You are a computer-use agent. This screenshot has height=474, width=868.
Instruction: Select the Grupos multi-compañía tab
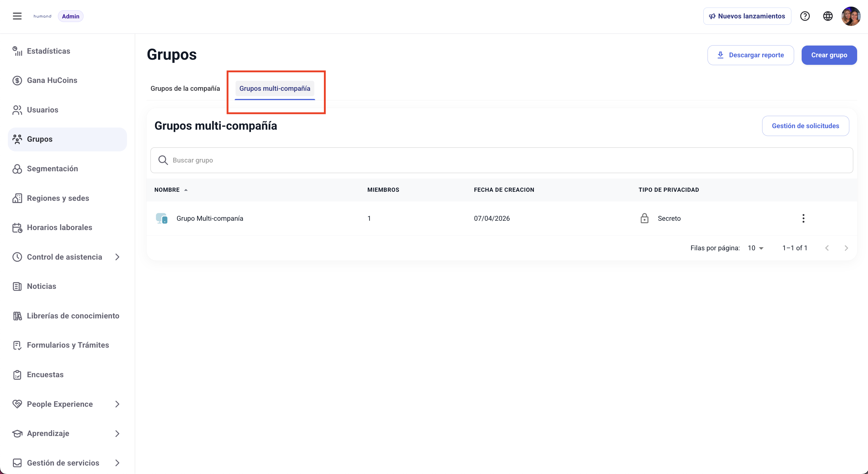[x=275, y=88]
